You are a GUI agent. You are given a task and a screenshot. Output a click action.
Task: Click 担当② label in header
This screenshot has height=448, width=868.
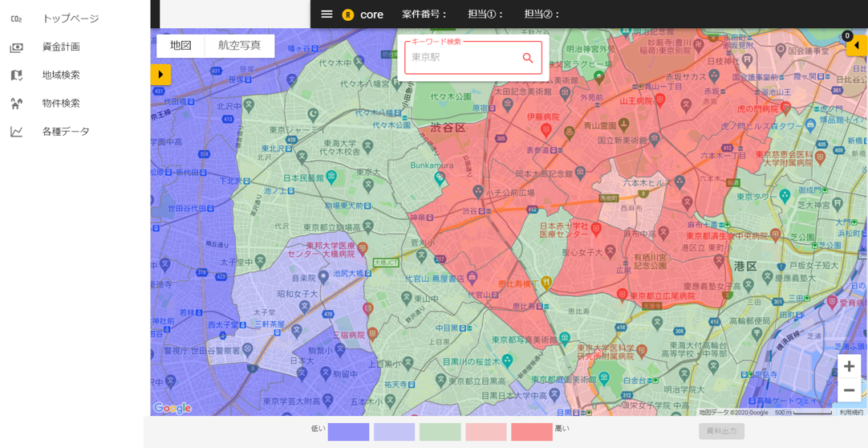pyautogui.click(x=541, y=14)
